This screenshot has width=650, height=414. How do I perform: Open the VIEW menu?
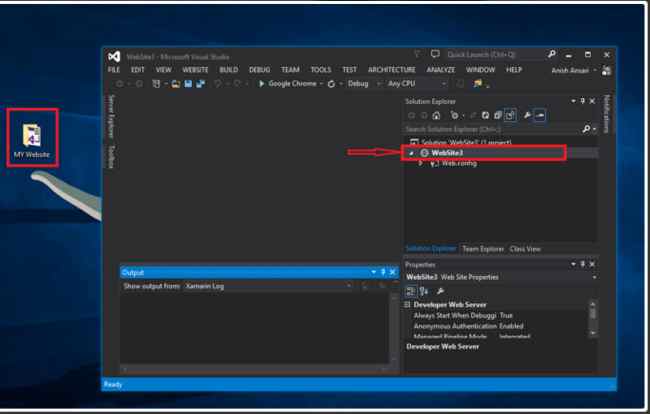click(x=163, y=70)
